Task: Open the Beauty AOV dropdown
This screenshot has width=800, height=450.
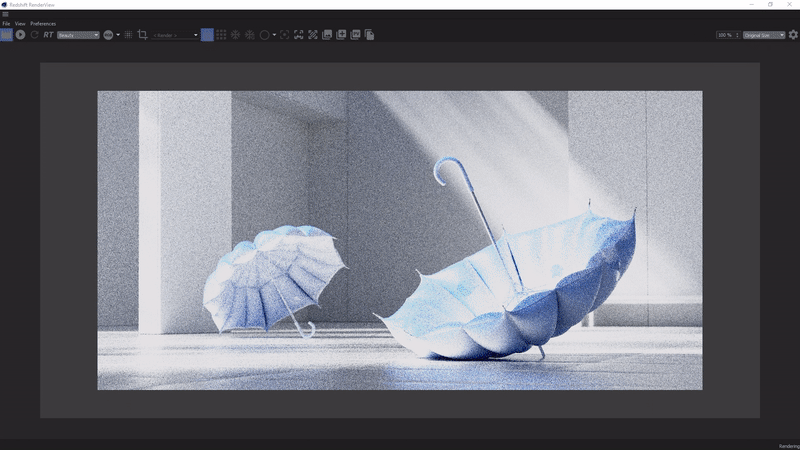Action: [x=78, y=35]
